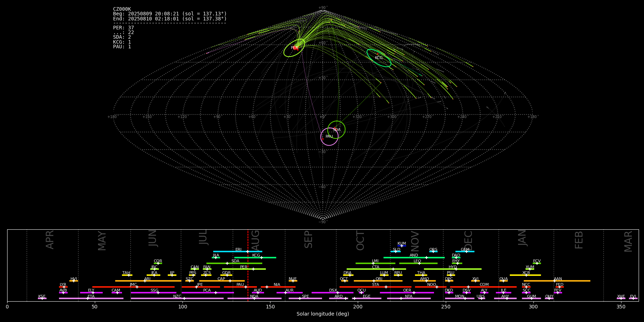Click the SPE shower label in timeline
Image resolution: width=644 pixels, height=322 pixels.
[x=305, y=297]
